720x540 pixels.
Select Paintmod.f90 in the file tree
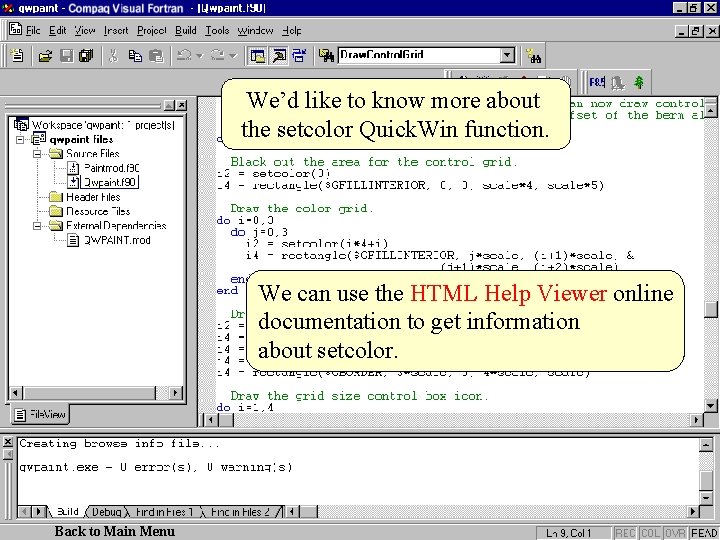coord(112,168)
